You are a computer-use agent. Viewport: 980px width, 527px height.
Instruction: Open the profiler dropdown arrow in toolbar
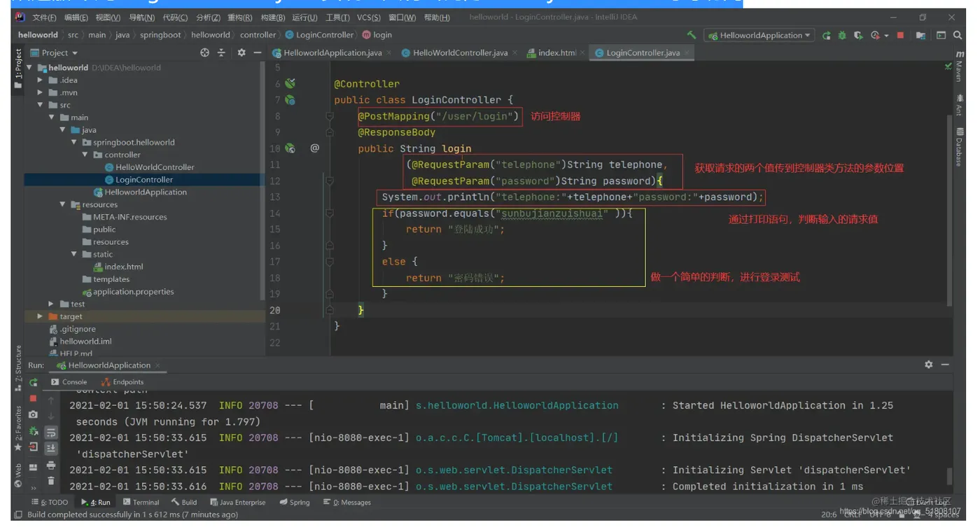(x=886, y=35)
